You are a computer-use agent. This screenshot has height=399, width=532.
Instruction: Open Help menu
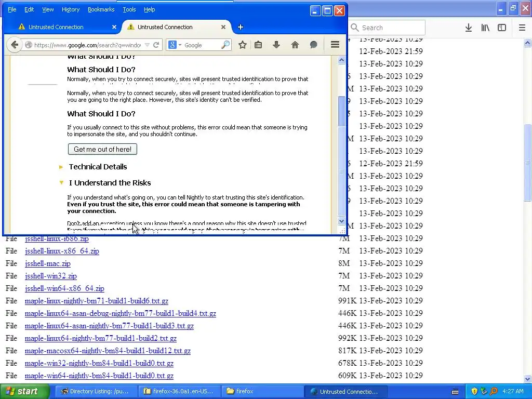click(149, 9)
